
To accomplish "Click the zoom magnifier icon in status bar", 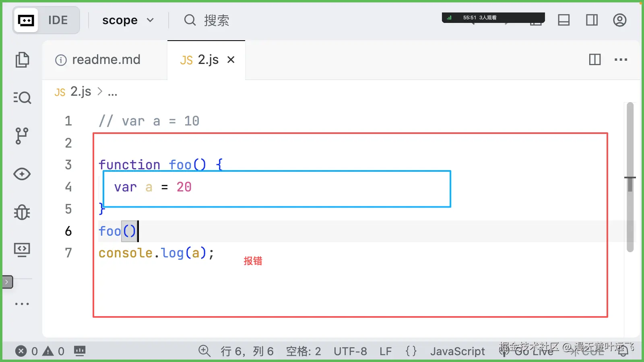I will click(x=204, y=351).
